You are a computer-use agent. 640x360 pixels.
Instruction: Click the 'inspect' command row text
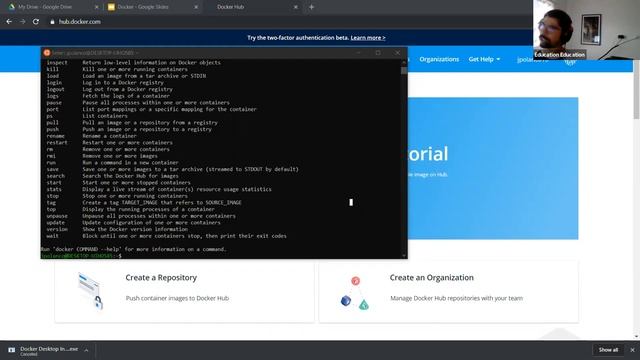coord(133,62)
